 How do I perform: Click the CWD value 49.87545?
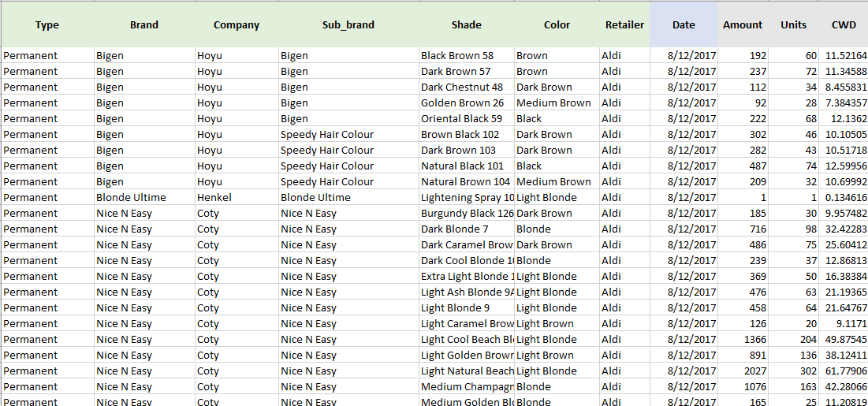point(844,340)
